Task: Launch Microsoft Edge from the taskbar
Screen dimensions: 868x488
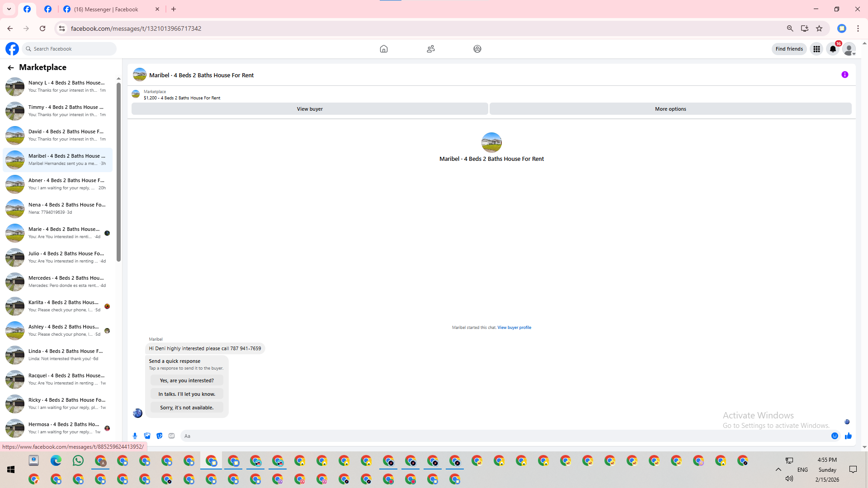Action: (56, 460)
